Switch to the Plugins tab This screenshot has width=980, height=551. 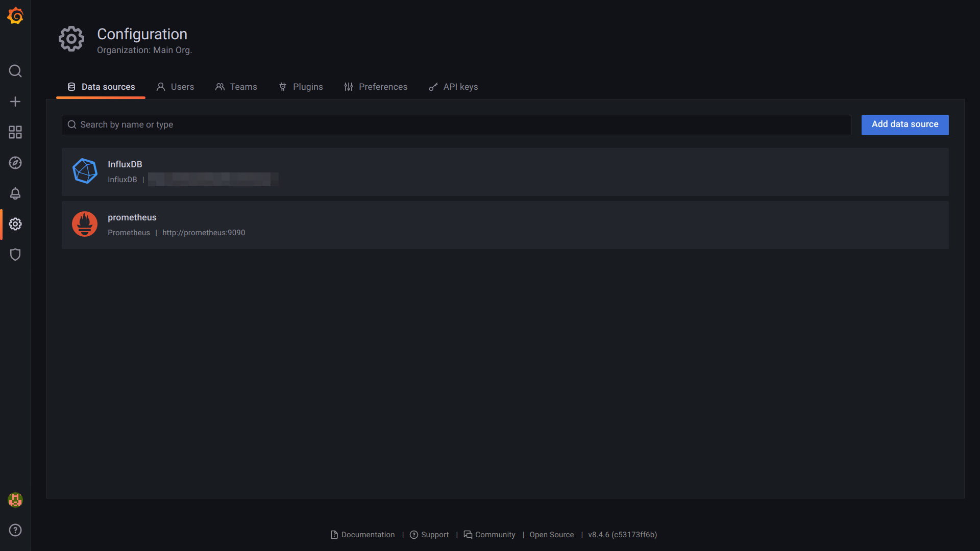[301, 87]
